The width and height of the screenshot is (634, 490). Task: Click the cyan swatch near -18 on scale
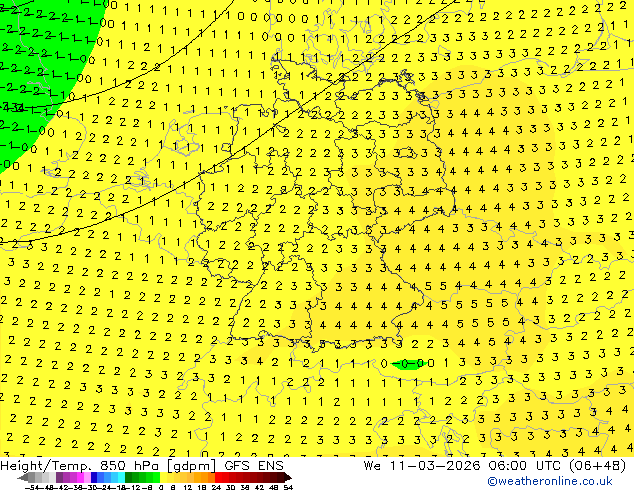pos(121,478)
